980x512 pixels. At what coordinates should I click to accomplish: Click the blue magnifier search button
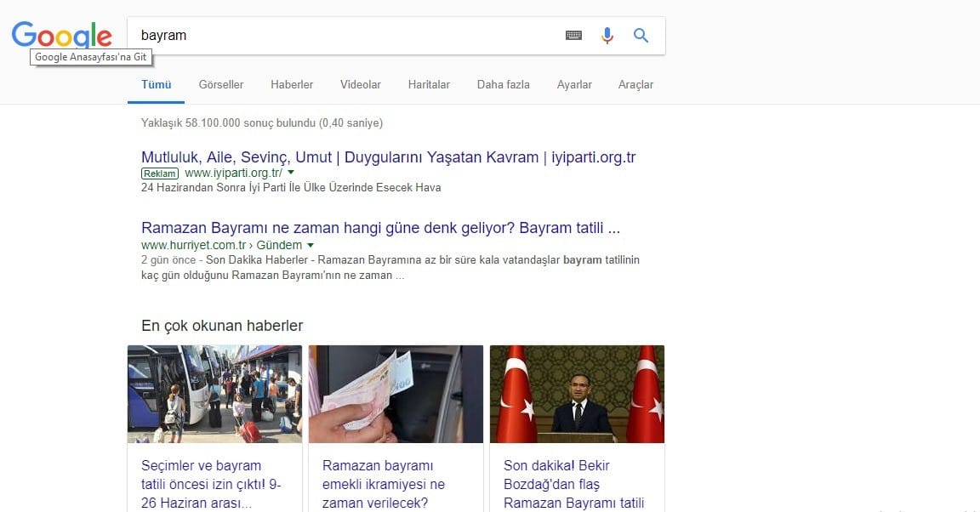pos(641,36)
